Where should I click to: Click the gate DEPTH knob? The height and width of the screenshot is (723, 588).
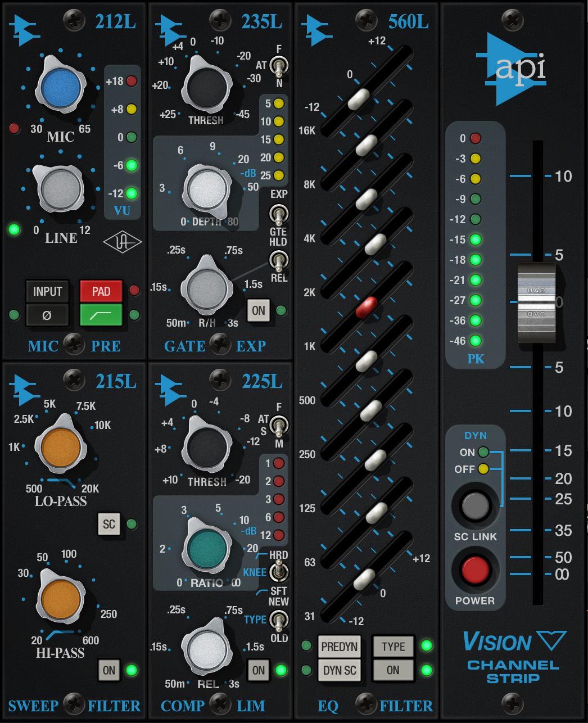(207, 189)
